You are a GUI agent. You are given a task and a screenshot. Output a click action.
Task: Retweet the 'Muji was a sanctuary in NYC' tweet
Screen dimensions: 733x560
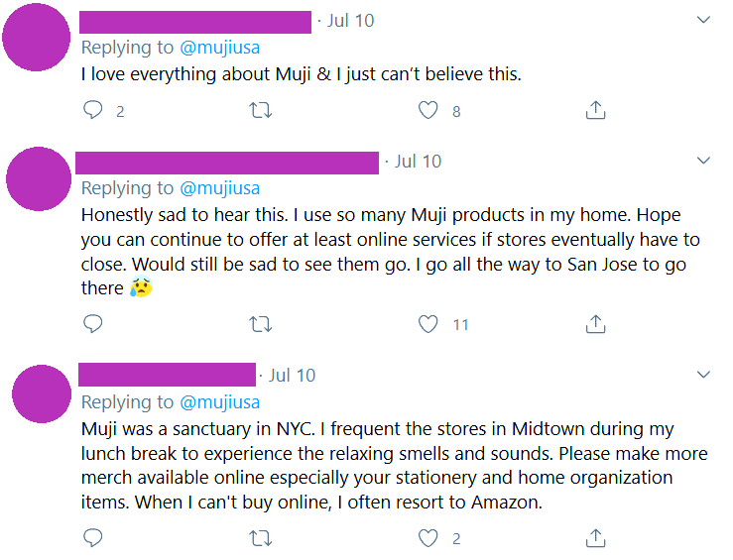[260, 538]
